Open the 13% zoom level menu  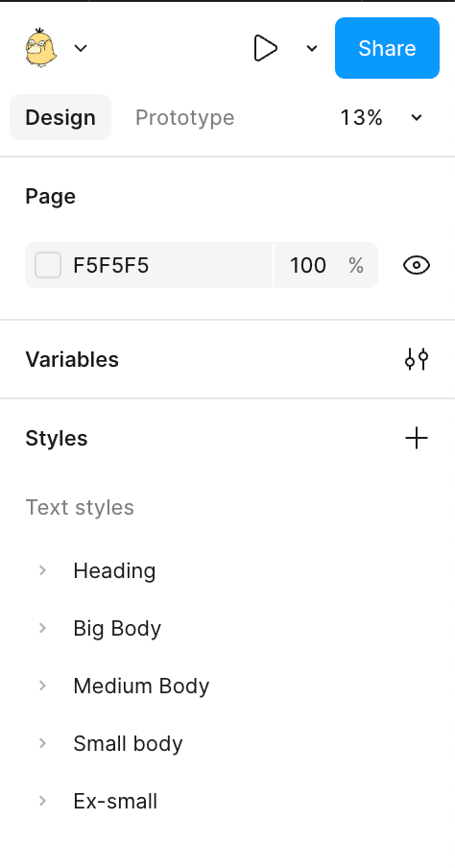point(361,117)
